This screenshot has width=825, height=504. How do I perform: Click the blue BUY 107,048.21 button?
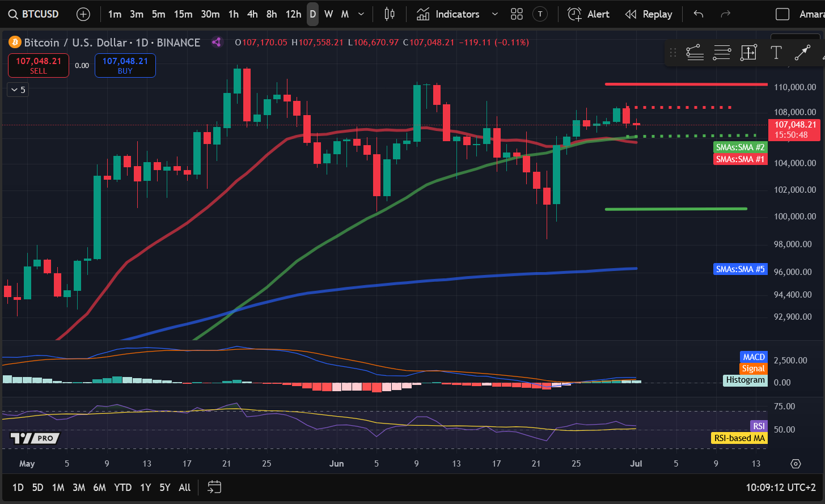click(x=125, y=65)
